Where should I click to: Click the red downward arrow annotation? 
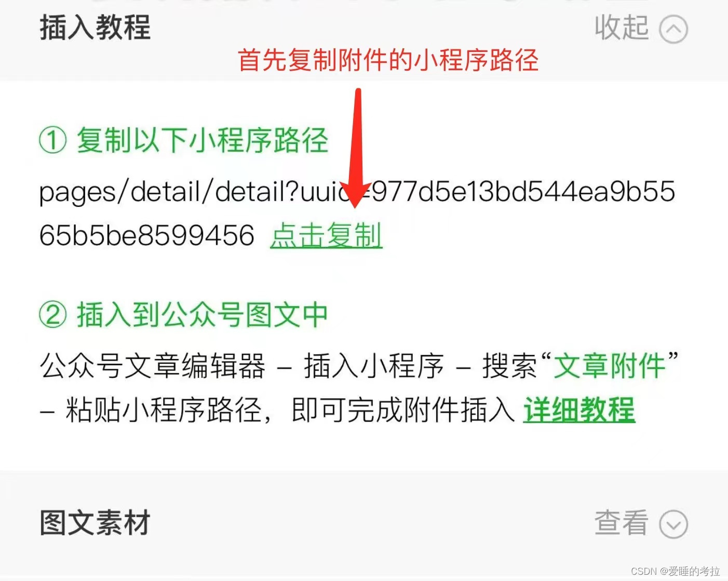coord(358,148)
